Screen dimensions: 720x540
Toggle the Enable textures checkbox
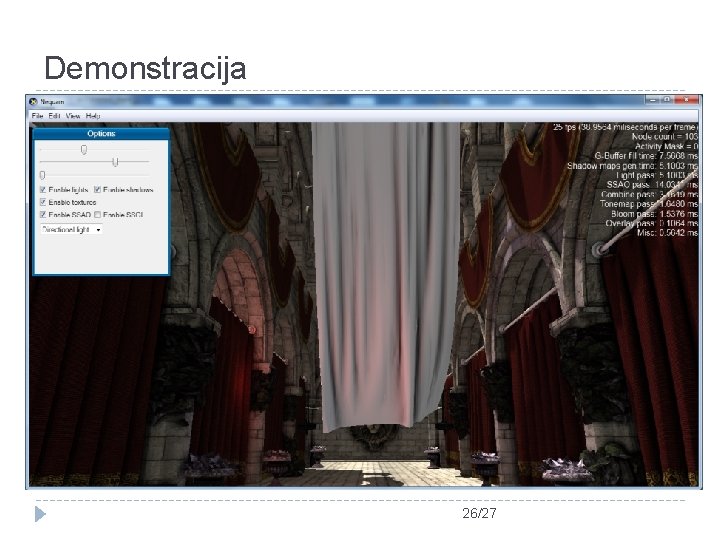pyautogui.click(x=43, y=202)
